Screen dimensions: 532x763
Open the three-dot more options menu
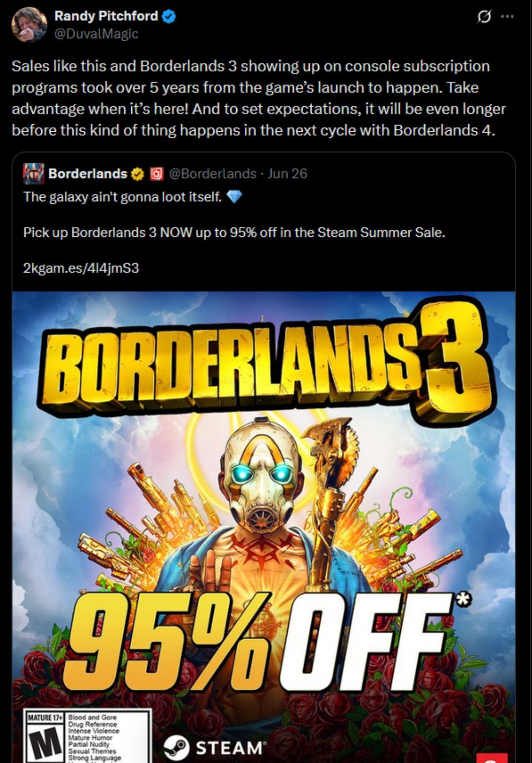coord(507,16)
